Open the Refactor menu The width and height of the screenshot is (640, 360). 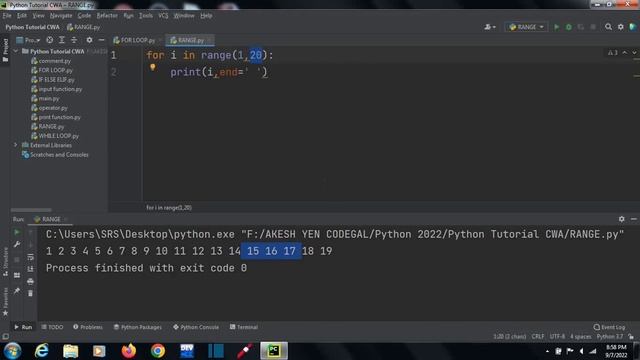107,16
